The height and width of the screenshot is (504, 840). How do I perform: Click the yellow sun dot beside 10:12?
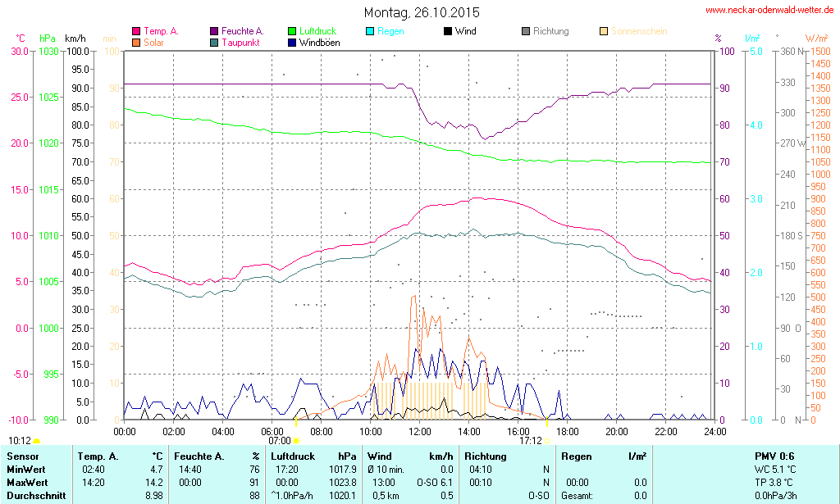click(x=36, y=441)
